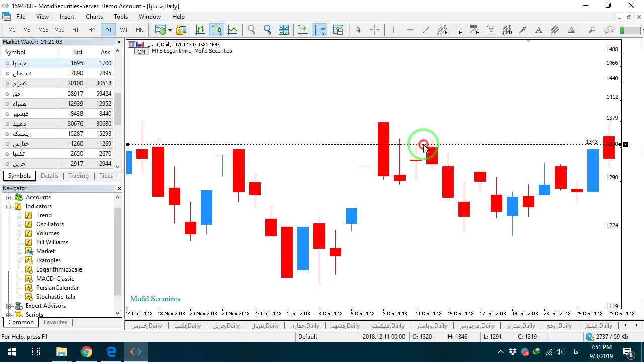Image resolution: width=644 pixels, height=362 pixels.
Task: Switch to Trading tab in Market Watch
Action: tap(78, 176)
